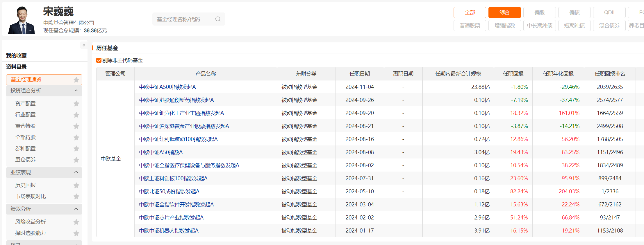Uncheck 剔除非主代码基金 checkbox

click(x=99, y=60)
